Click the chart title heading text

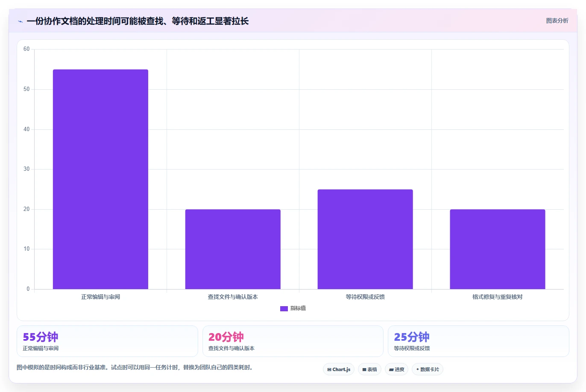click(x=138, y=21)
